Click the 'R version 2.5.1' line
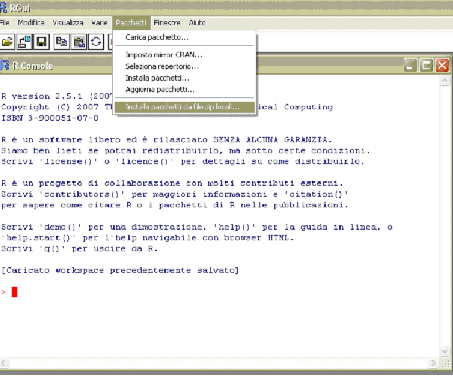Screen dimensions: 453x377 (x=57, y=96)
